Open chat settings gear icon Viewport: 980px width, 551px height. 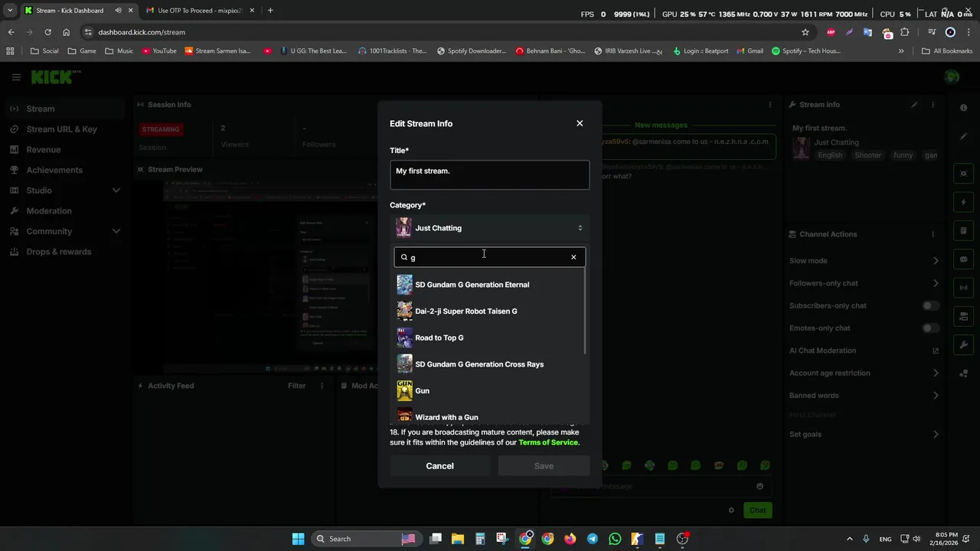point(731,510)
